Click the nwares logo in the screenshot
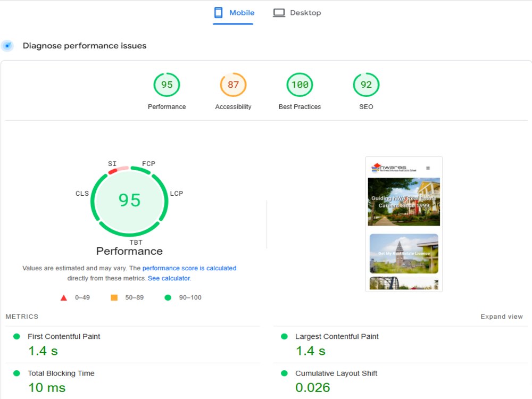532x399 pixels. [393, 168]
